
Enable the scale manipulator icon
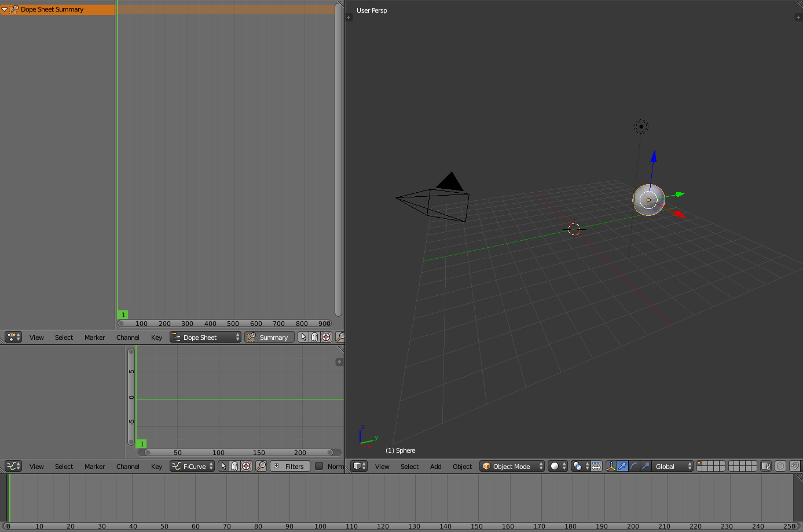[x=645, y=466]
